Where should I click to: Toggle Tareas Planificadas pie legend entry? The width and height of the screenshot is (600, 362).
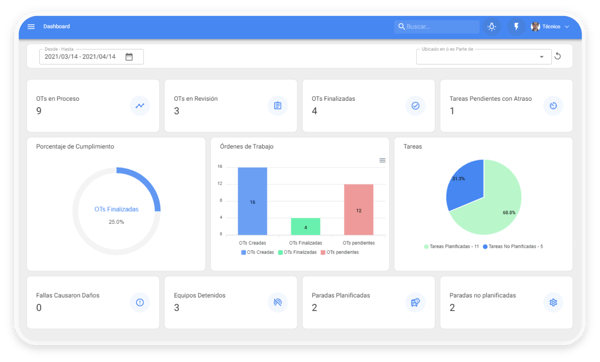(x=452, y=246)
